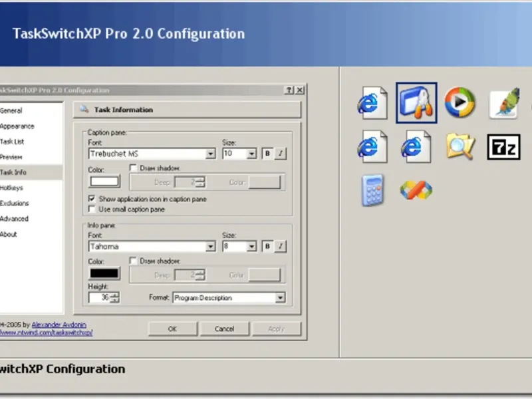532x399 pixels.
Task: Open the Hotkeys settings page
Action: pyautogui.click(x=11, y=188)
